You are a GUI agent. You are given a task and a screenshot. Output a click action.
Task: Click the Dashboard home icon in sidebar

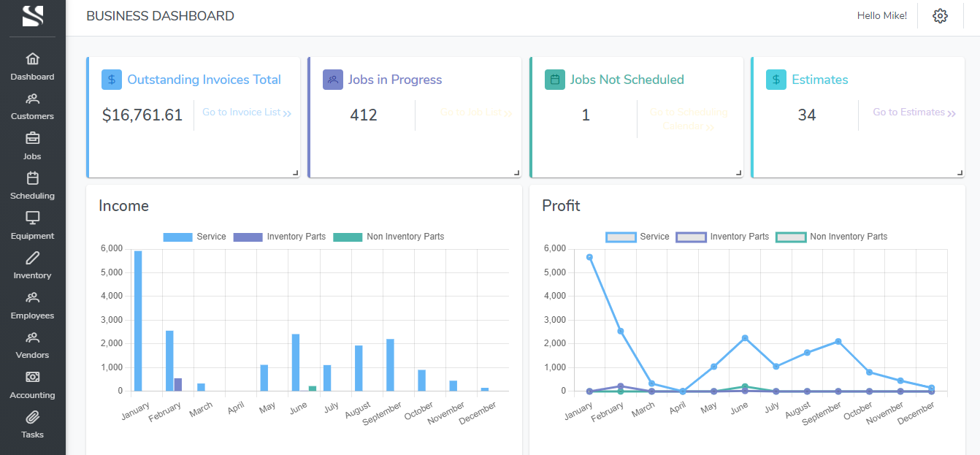tap(32, 59)
